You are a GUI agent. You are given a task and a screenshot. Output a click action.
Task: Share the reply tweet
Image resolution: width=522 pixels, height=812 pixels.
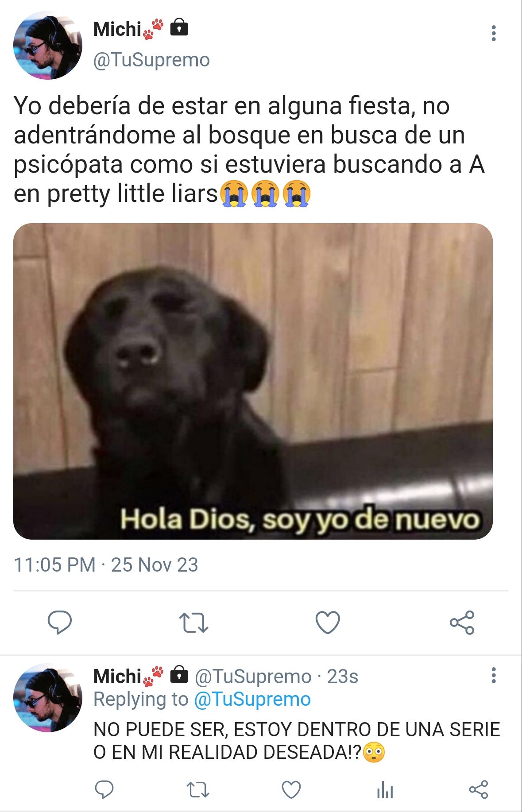[479, 789]
